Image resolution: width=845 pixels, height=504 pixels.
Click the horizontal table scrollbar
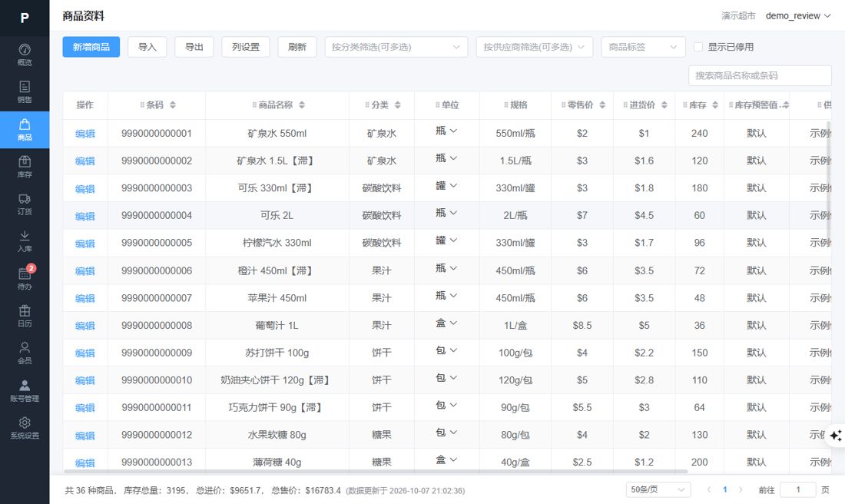tap(376, 472)
